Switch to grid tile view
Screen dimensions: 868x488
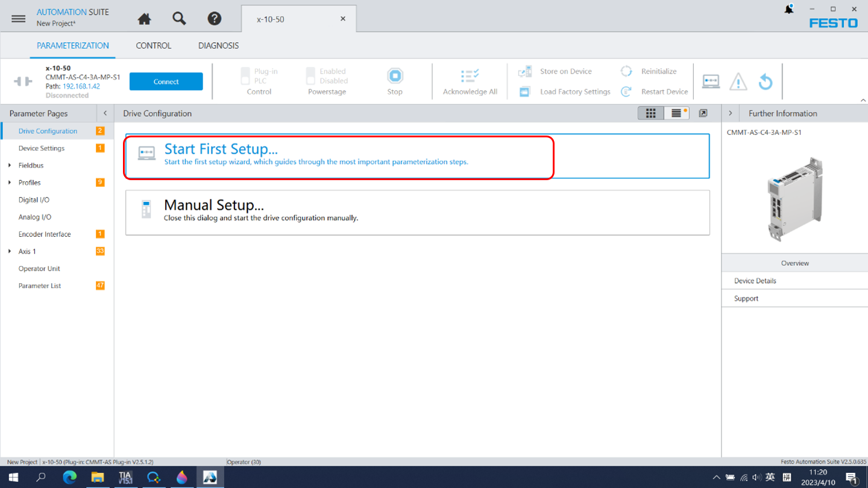tap(651, 113)
